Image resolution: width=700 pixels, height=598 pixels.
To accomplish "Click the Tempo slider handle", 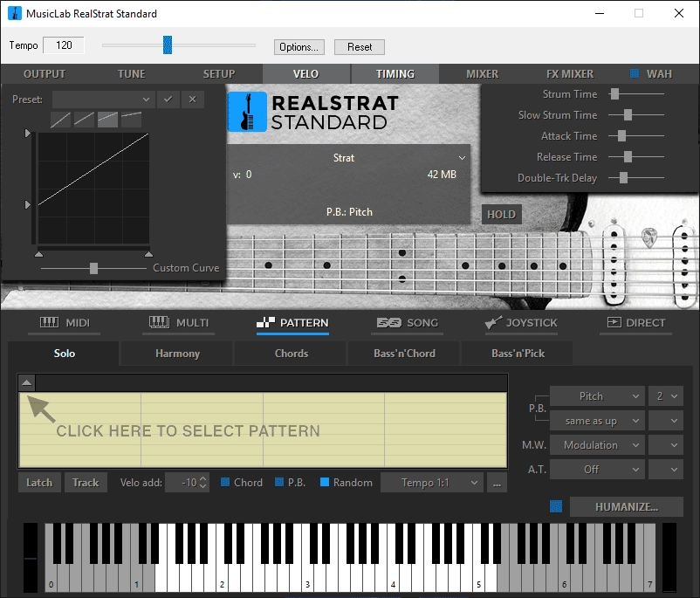I will click(x=168, y=45).
